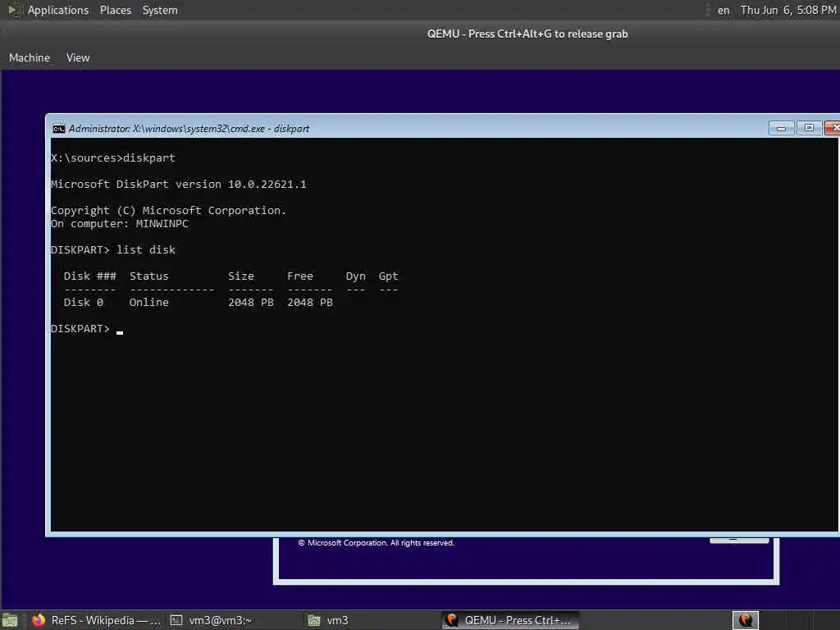Image resolution: width=840 pixels, height=630 pixels.
Task: Click the en keyboard layout indicator
Action: tap(724, 10)
